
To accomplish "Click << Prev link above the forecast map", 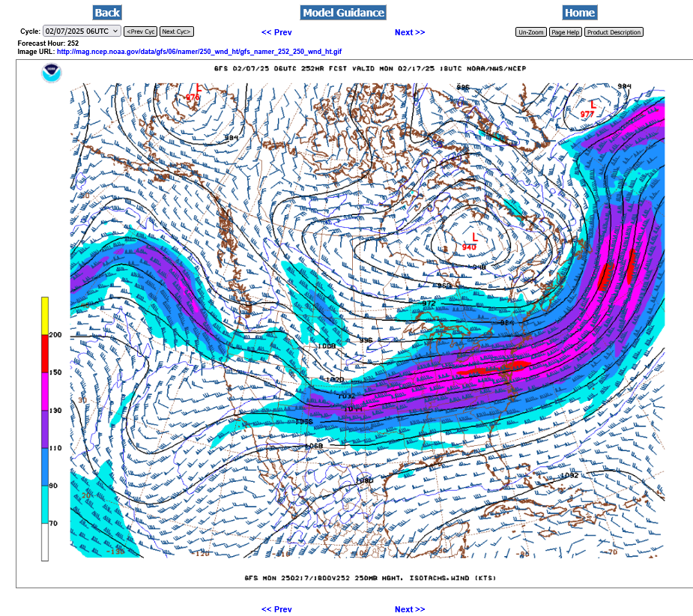I will tap(276, 32).
